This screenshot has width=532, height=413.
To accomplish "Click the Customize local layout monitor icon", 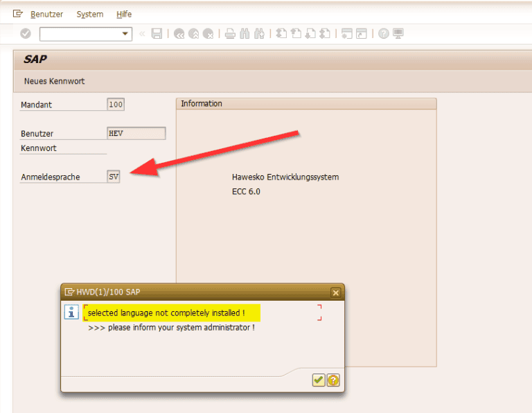I will (x=398, y=33).
